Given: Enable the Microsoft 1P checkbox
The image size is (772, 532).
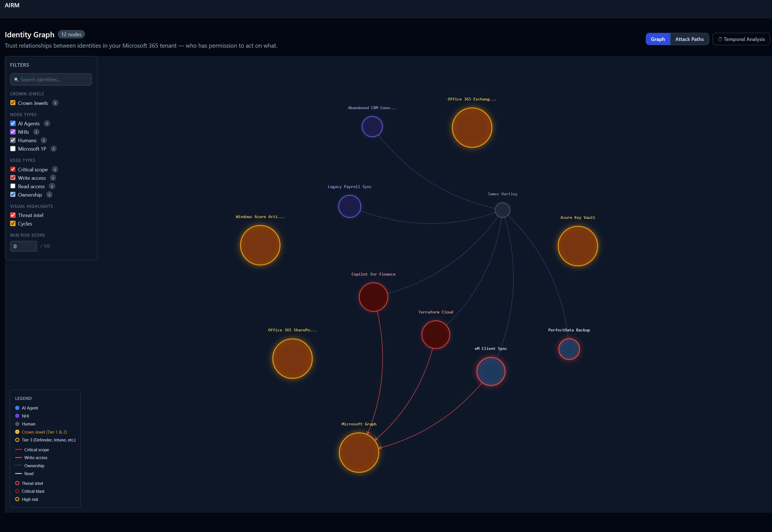Looking at the screenshot, I should (x=13, y=149).
